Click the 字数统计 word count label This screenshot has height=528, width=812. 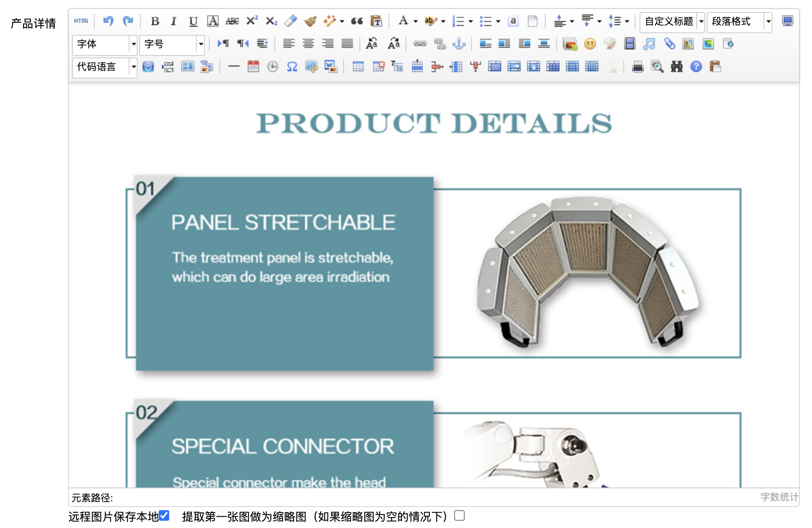pos(779,497)
